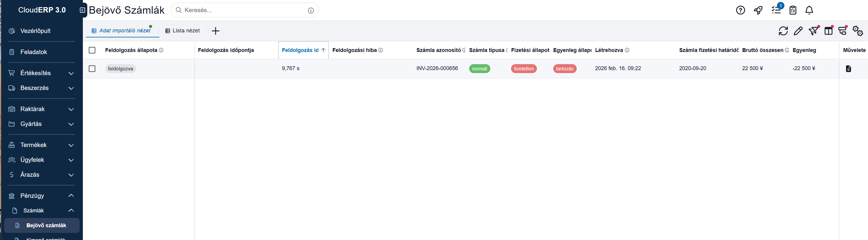The height and width of the screenshot is (240, 868).
Task: Select the Adat importáló nézet tab
Action: (x=121, y=31)
